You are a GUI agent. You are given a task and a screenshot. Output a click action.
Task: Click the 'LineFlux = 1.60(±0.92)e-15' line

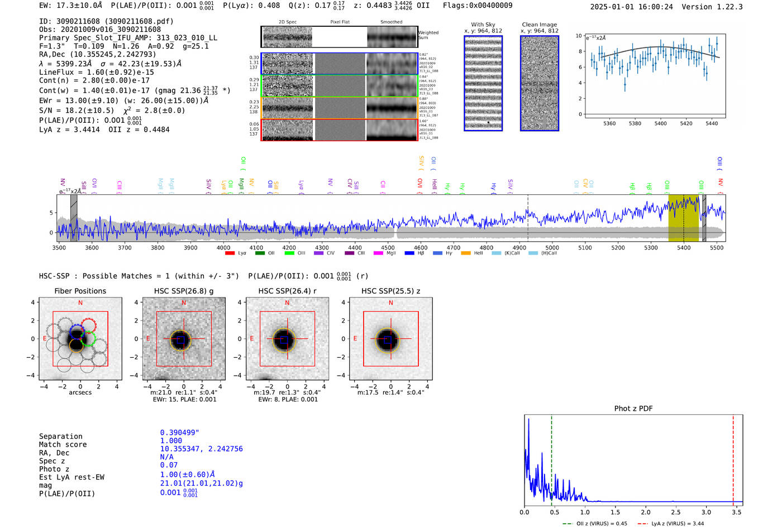[97, 73]
